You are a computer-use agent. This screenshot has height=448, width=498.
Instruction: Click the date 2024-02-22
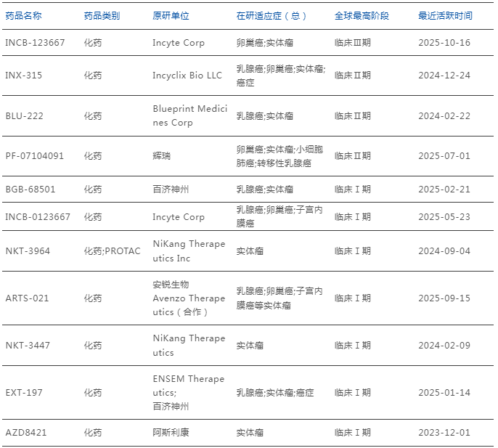click(444, 116)
